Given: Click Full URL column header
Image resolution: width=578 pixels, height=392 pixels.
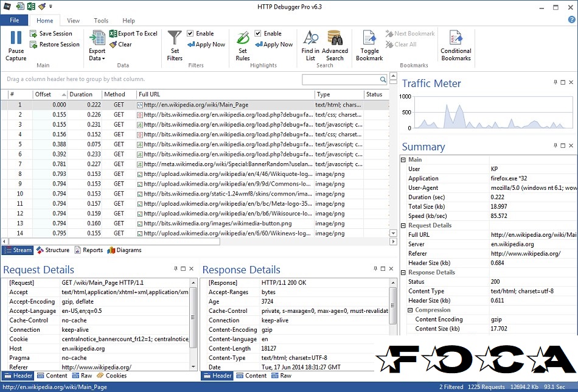Looking at the screenshot, I should click(226, 94).
